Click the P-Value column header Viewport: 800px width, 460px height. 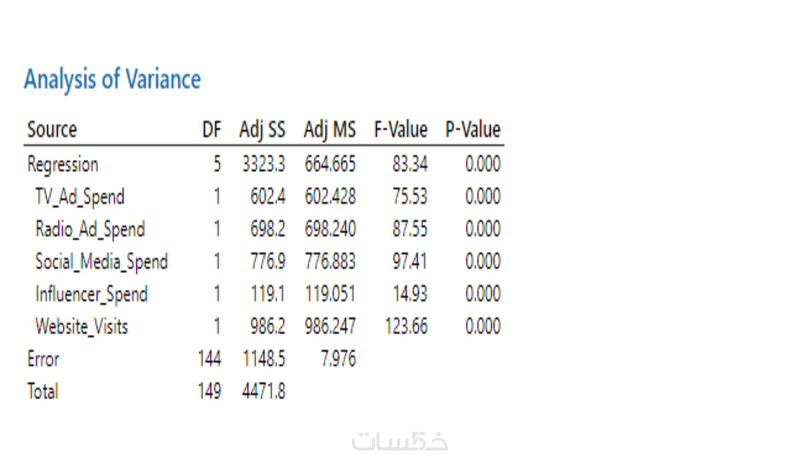473,130
